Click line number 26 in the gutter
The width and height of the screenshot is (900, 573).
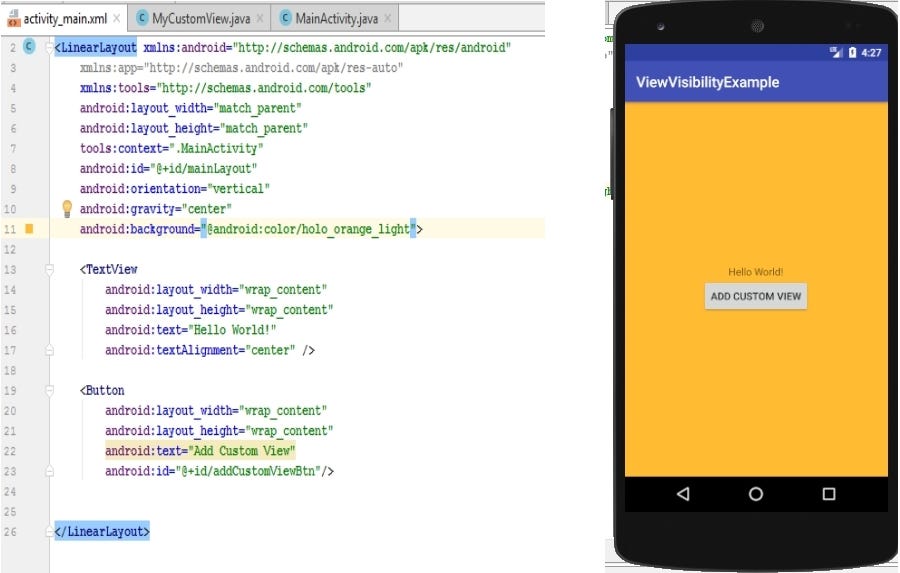[x=10, y=532]
